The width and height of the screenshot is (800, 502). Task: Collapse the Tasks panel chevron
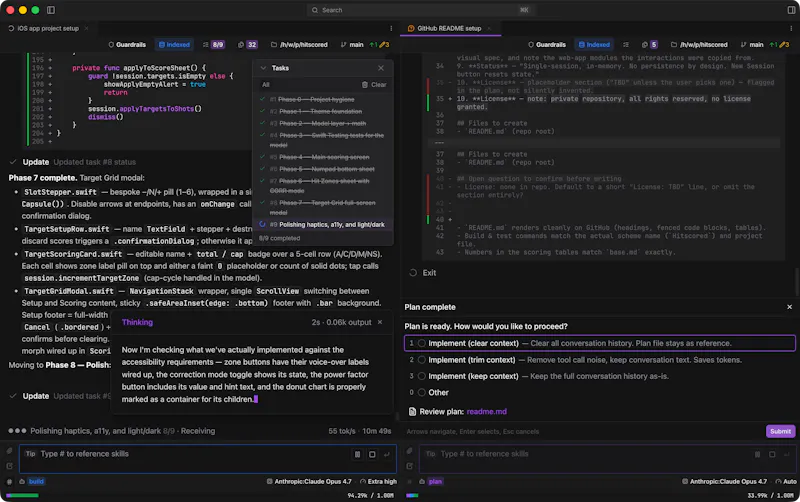(x=263, y=68)
